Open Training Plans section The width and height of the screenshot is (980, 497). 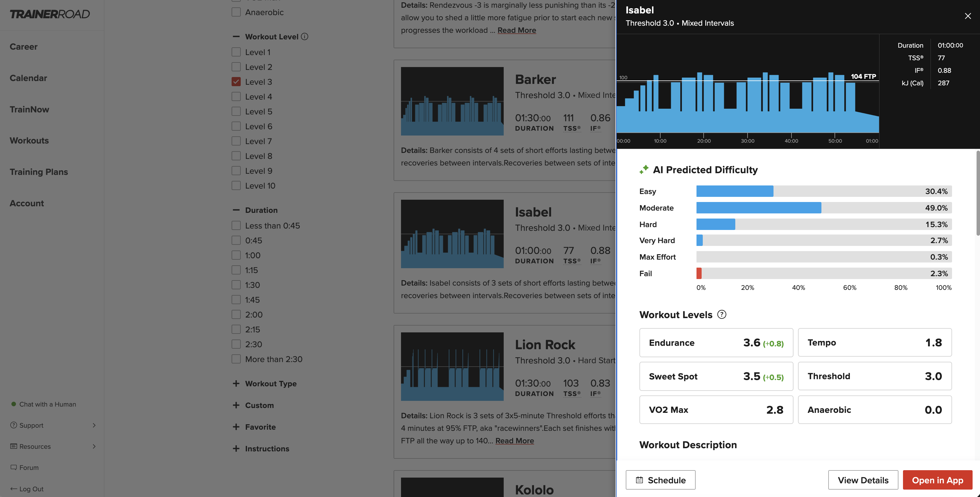click(39, 172)
